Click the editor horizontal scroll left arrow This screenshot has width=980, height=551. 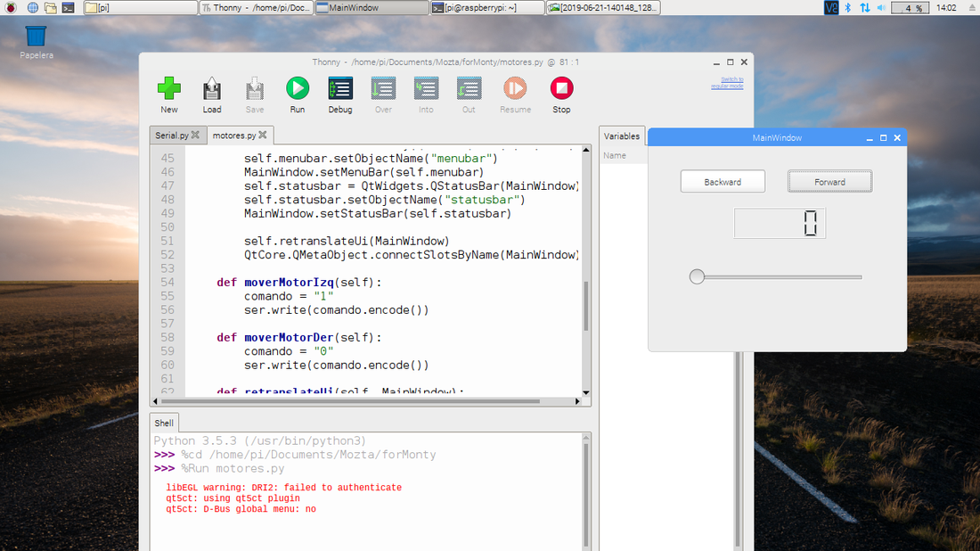coord(155,401)
